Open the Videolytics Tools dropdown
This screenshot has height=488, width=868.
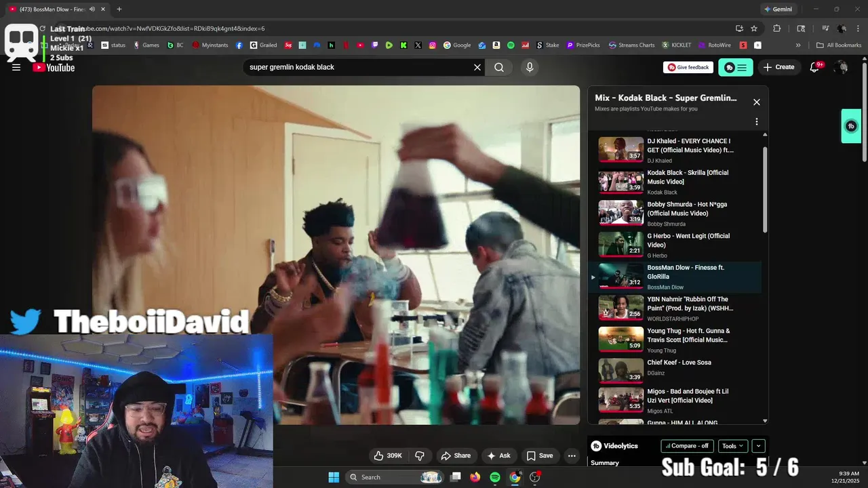pos(733,446)
